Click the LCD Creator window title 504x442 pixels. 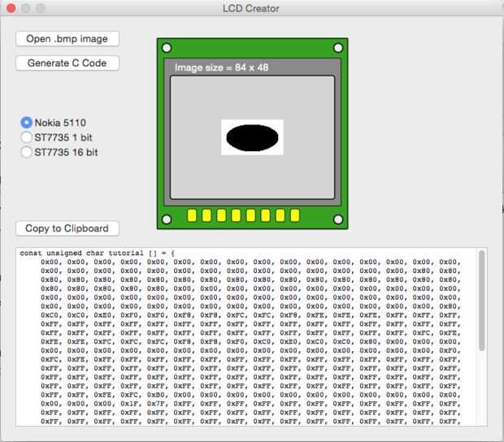(x=251, y=8)
